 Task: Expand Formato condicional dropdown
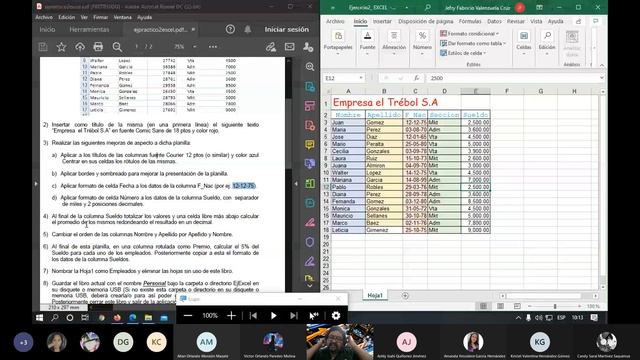tap(498, 33)
